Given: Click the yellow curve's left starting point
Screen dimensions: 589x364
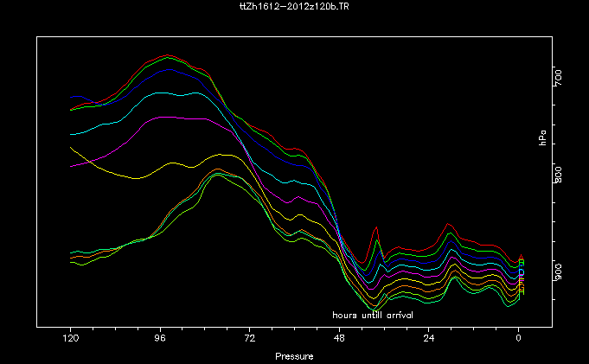Looking at the screenshot, I should [71, 147].
